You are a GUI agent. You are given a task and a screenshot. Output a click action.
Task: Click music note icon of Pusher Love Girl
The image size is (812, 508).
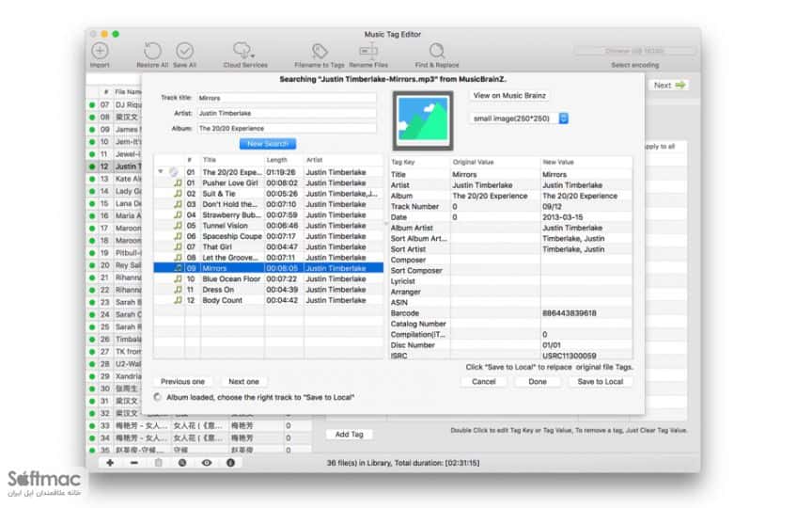(x=178, y=183)
